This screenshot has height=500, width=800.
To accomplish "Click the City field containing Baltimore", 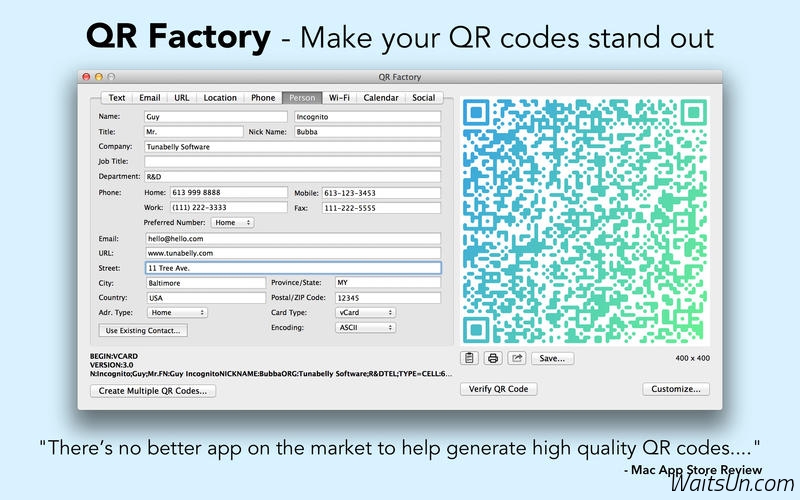I will (206, 283).
